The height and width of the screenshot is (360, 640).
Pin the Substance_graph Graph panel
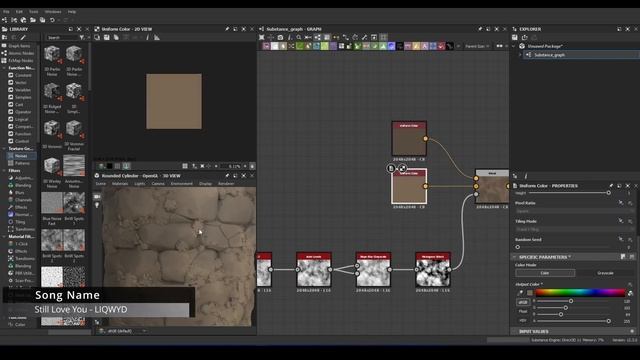click(x=480, y=29)
